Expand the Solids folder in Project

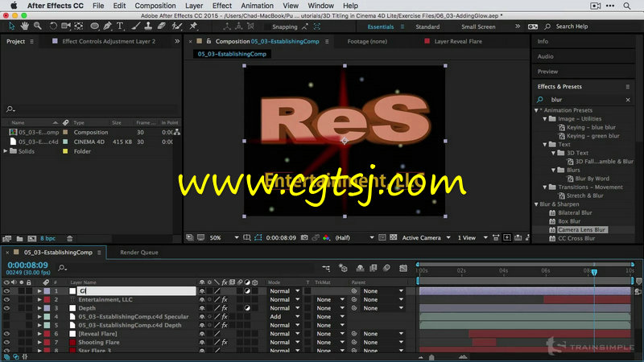(6, 151)
